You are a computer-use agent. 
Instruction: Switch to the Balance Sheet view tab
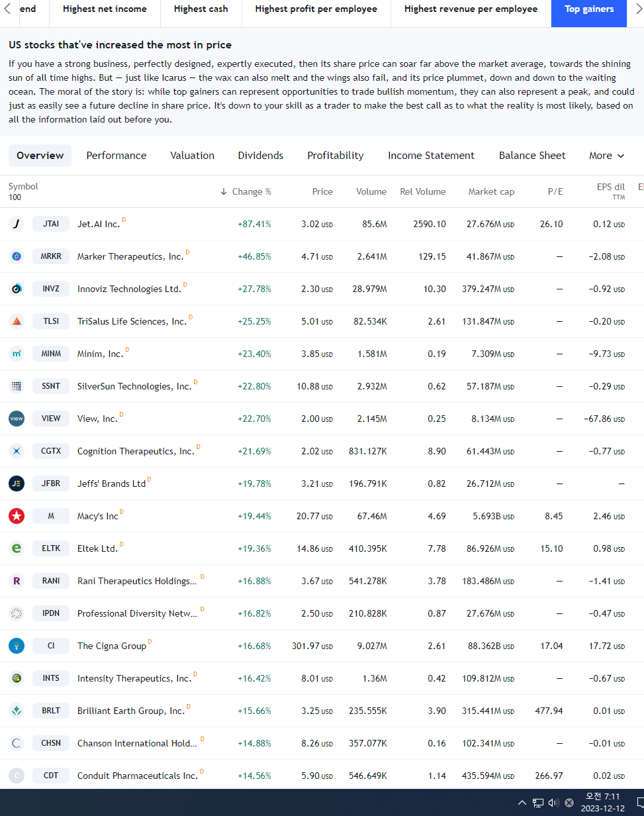532,156
